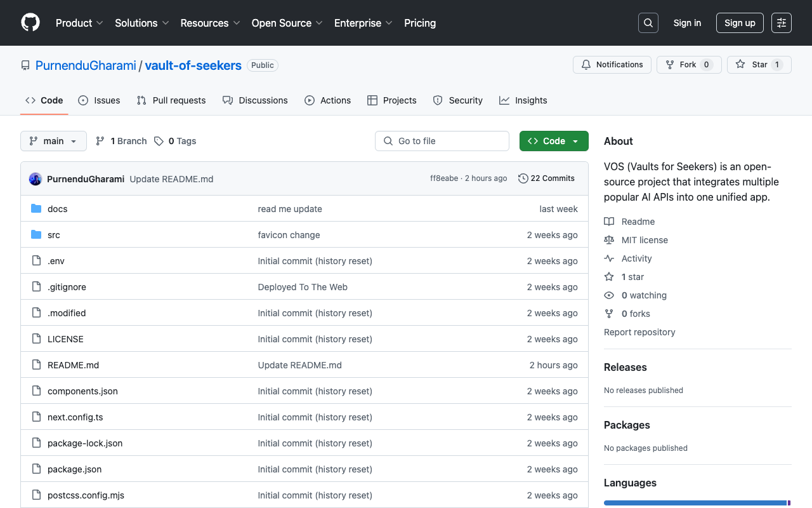
Task: Open the Product menu dropdown
Action: pos(79,23)
